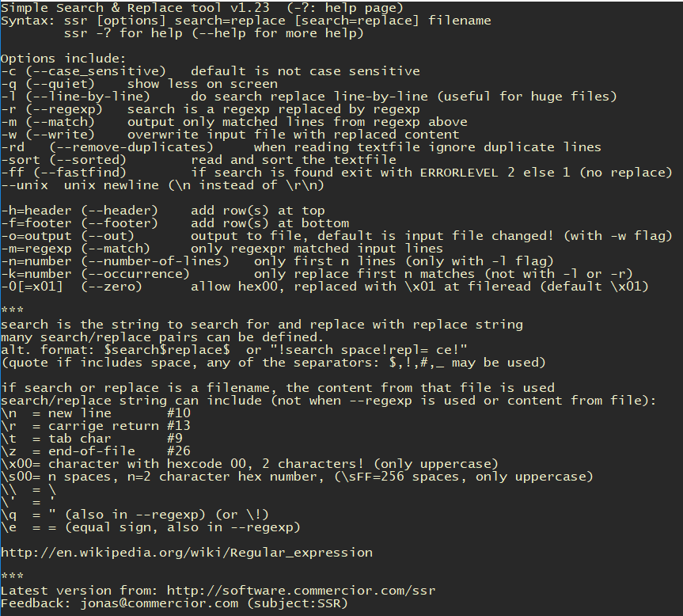This screenshot has width=683, height=616.
Task: Click the '--quiet' option text
Action: point(60,84)
